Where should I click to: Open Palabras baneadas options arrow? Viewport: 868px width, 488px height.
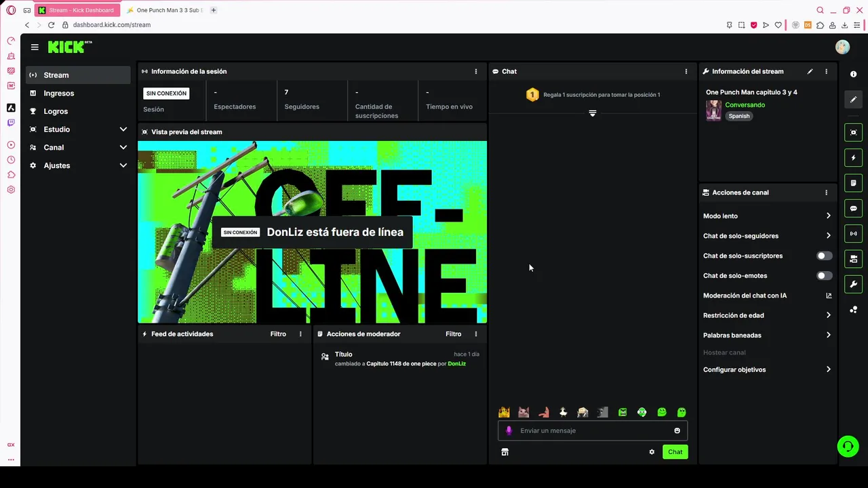click(828, 335)
